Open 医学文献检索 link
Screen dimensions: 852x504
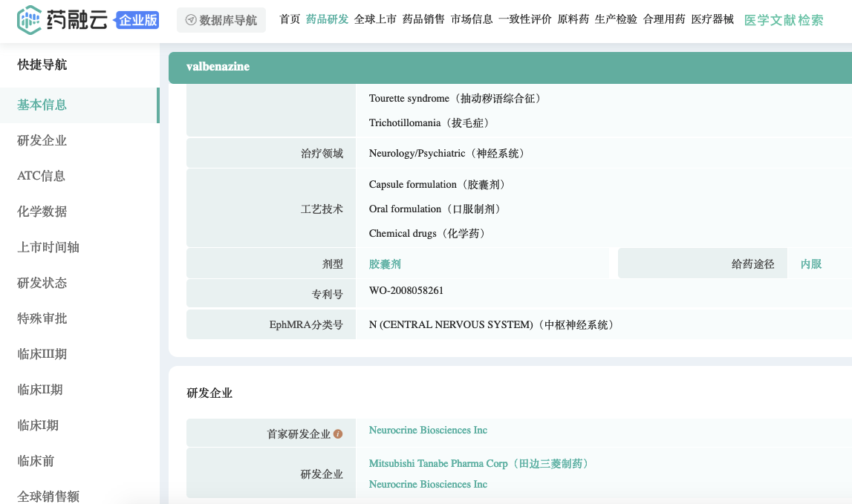click(x=784, y=21)
